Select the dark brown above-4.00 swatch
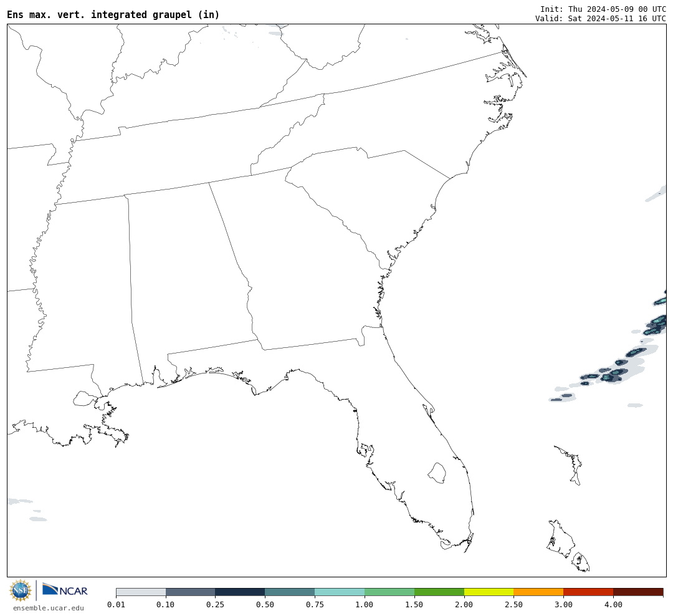The width and height of the screenshot is (673, 616). pos(638,592)
